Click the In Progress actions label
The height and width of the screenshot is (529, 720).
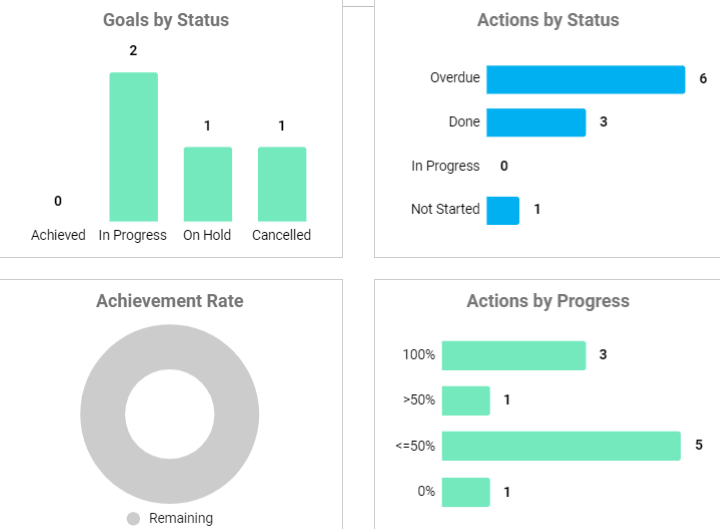445,166
